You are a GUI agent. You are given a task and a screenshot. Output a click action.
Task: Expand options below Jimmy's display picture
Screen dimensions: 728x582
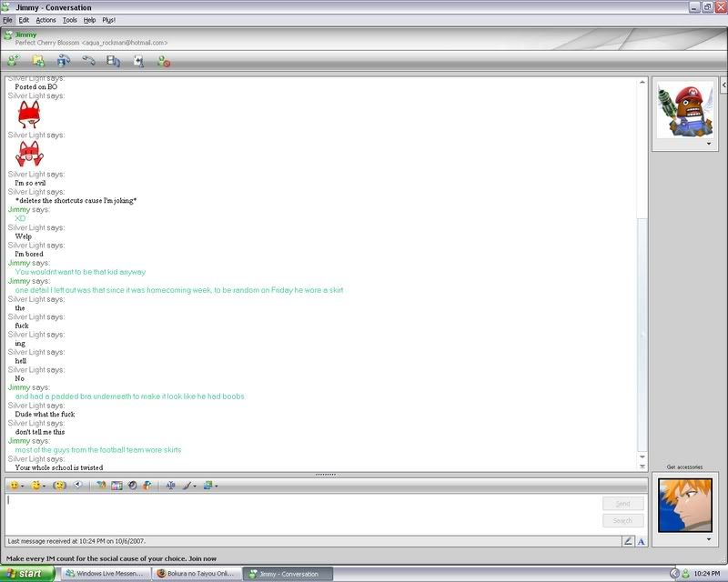pyautogui.click(x=708, y=143)
